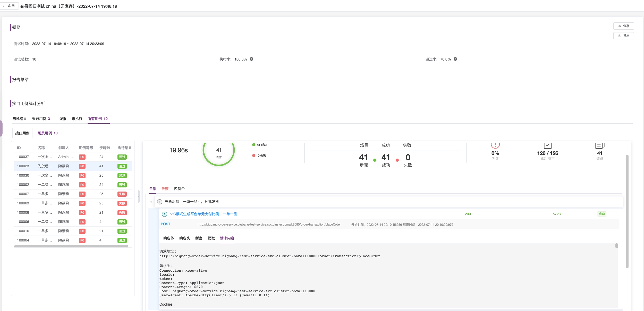Image resolution: width=644 pixels, height=311 pixels.
Task: Click the red failure percentage warning icon
Action: (495, 145)
